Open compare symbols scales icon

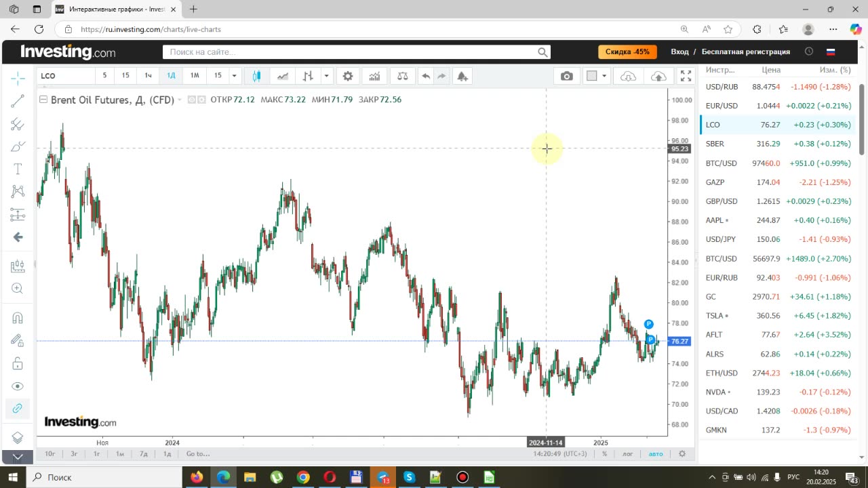pos(402,76)
